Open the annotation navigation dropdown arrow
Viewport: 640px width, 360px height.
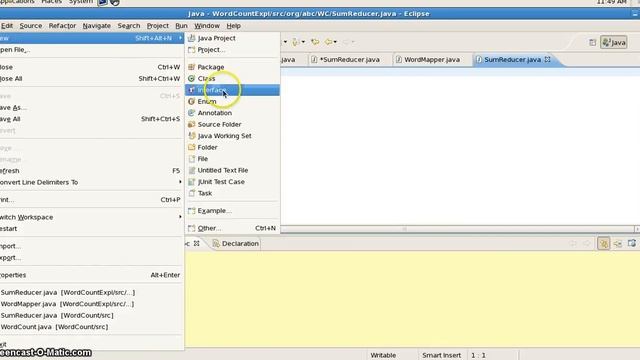[x=303, y=42]
